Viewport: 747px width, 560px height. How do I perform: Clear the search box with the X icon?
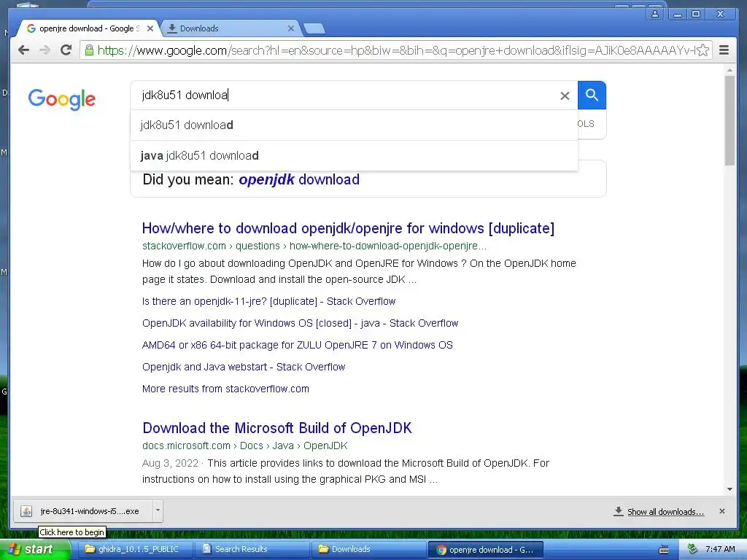[565, 96]
